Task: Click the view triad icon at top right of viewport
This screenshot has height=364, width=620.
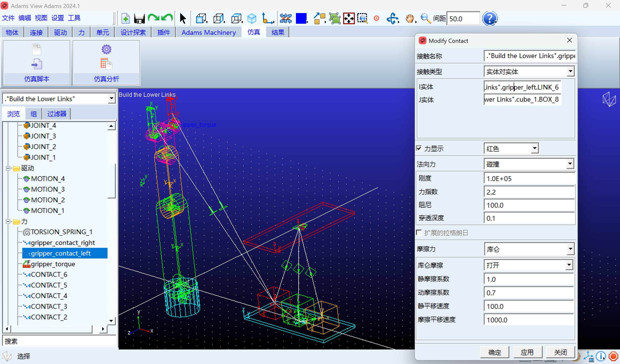Action: [x=609, y=99]
